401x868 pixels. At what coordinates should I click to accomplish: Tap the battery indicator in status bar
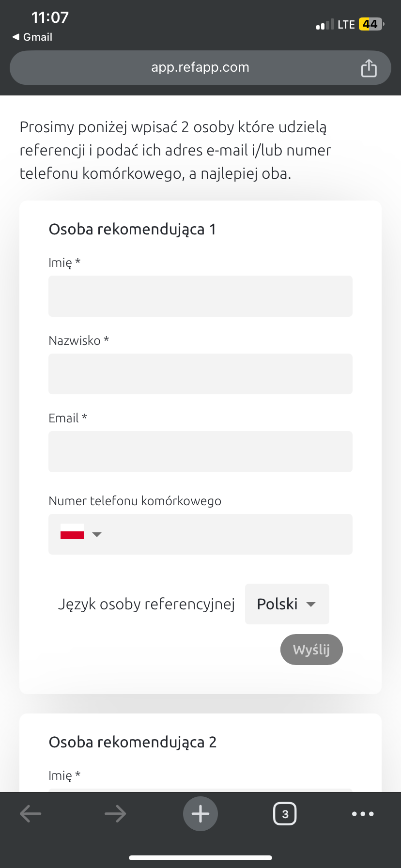click(370, 24)
